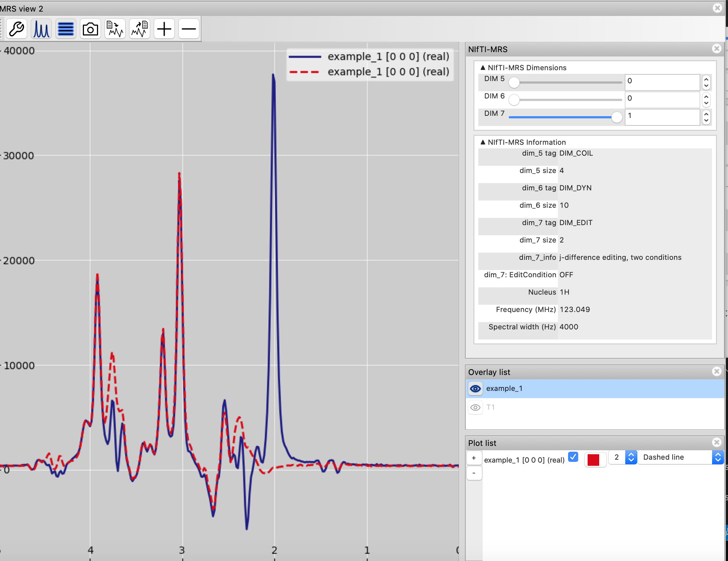Close the Overlay list panel
This screenshot has height=561, width=728.
pyautogui.click(x=716, y=371)
